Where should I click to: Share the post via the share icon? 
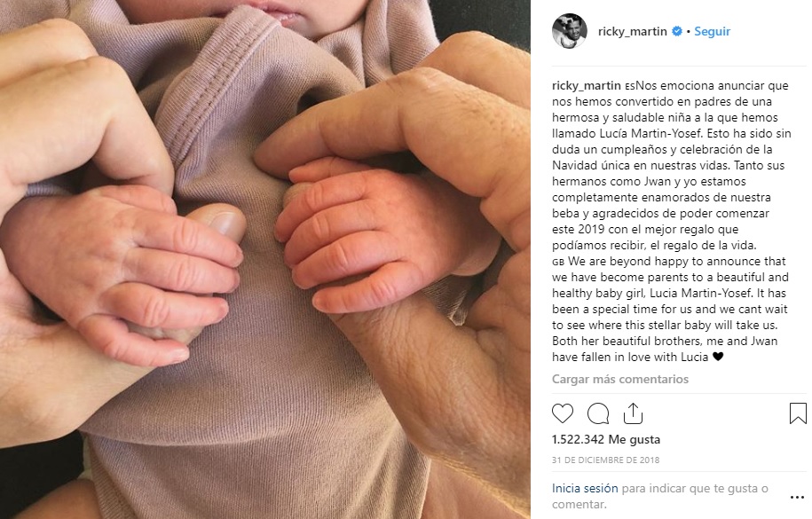pyautogui.click(x=633, y=413)
